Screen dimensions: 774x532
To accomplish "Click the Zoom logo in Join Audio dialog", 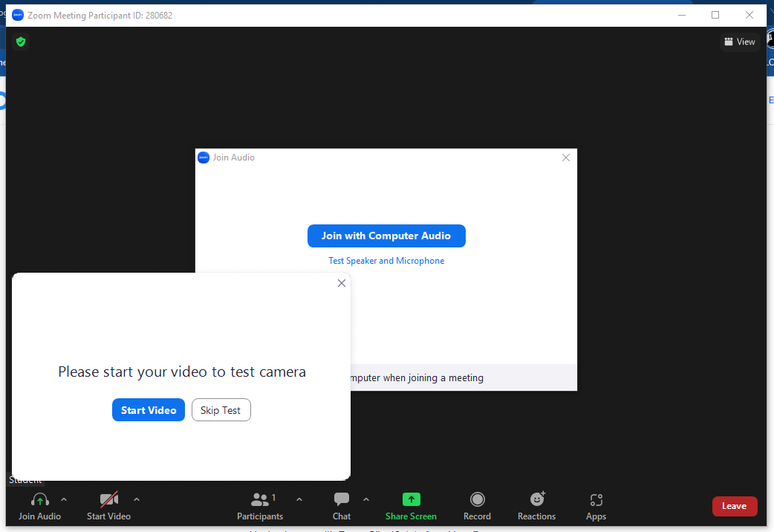I will coord(204,158).
